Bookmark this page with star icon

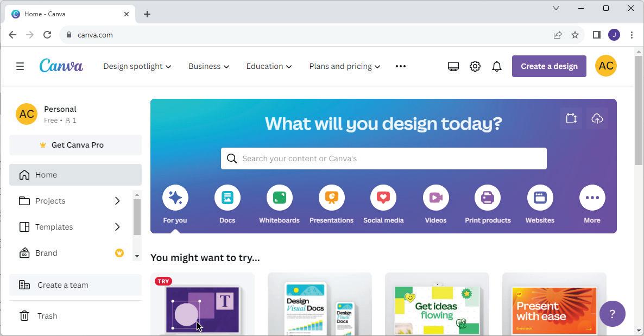pos(575,35)
